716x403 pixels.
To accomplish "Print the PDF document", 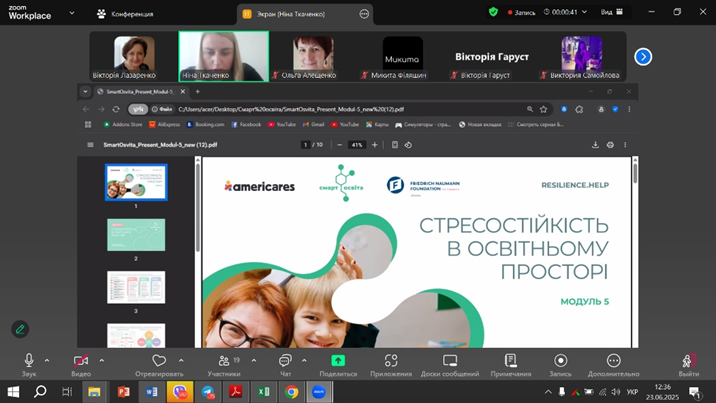I will 610,145.
